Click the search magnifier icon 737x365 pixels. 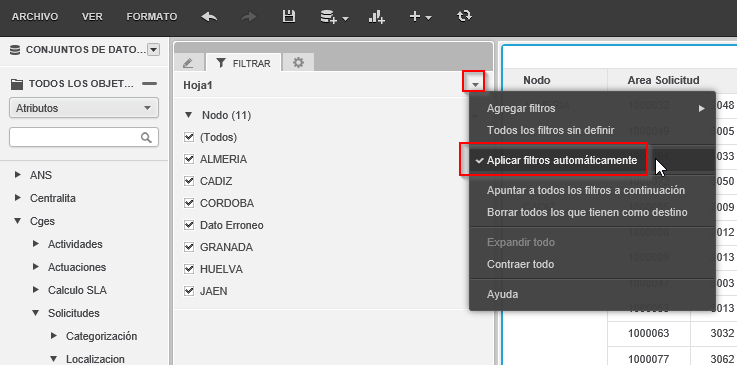click(x=146, y=137)
